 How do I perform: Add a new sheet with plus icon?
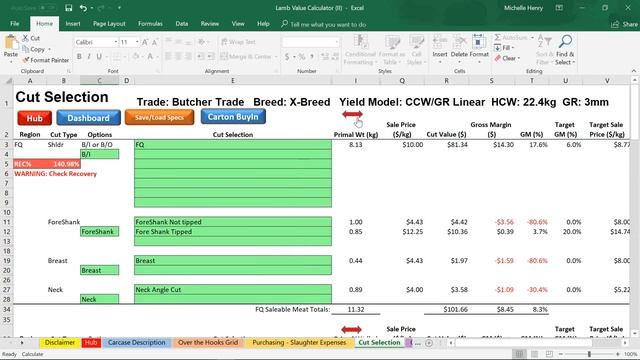tap(429, 343)
